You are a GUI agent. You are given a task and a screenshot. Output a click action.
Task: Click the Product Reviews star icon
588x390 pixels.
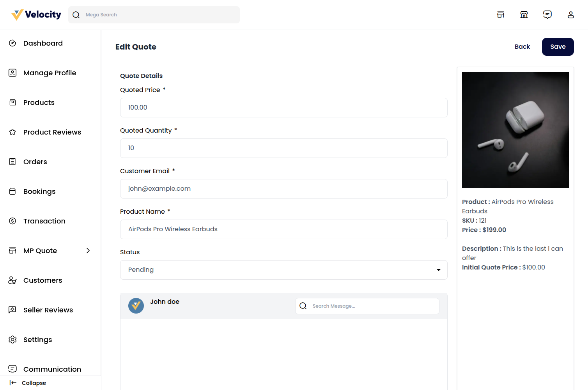pyautogui.click(x=12, y=132)
